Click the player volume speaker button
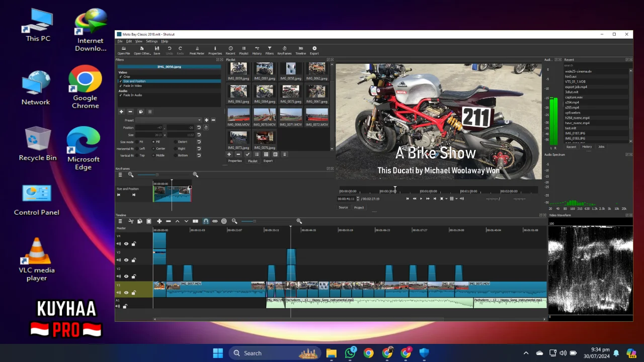 pyautogui.click(x=462, y=199)
